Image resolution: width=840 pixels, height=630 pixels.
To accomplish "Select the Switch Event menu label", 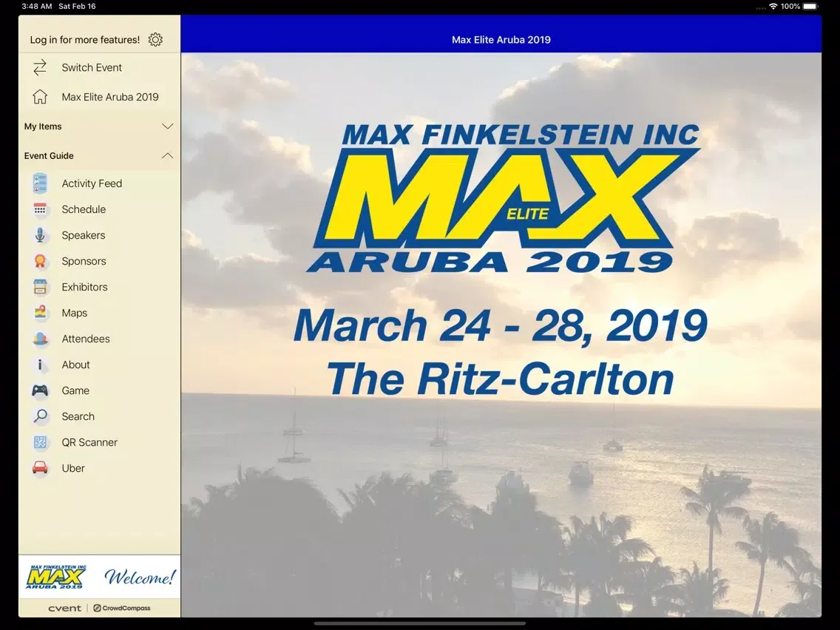I will [92, 67].
